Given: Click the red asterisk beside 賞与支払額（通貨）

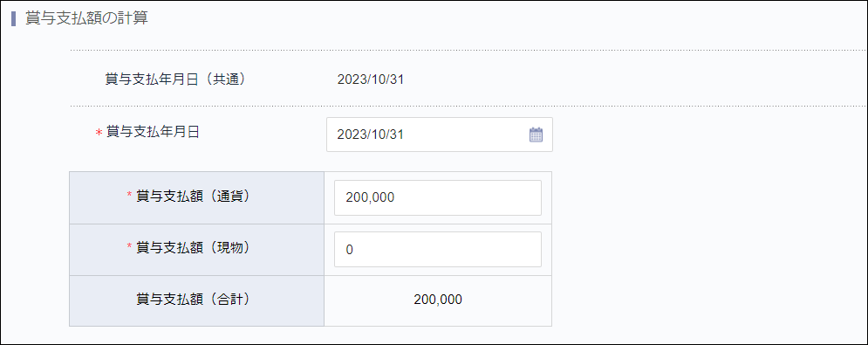Looking at the screenshot, I should 130,196.
